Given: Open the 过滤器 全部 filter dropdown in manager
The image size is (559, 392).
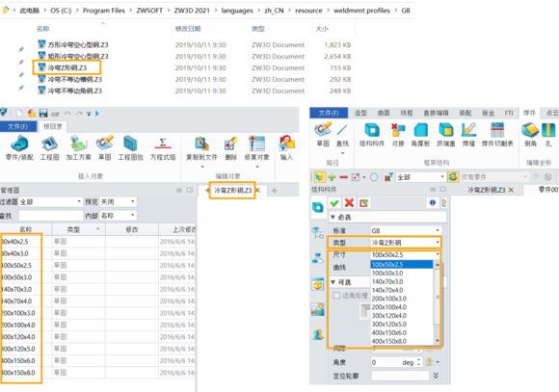Looking at the screenshot, I should (x=51, y=202).
